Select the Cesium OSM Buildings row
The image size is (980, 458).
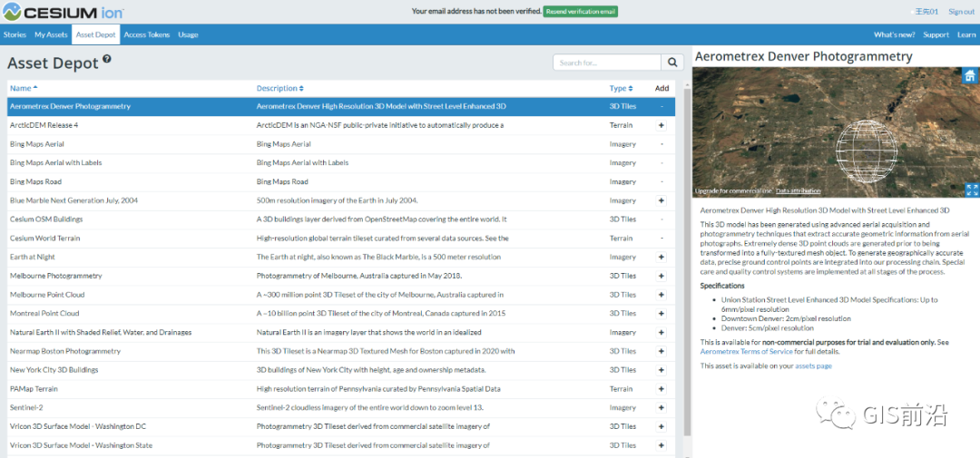coord(341,219)
